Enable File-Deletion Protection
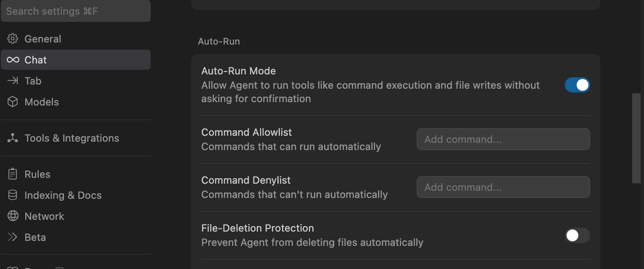The height and width of the screenshot is (269, 644). click(577, 236)
